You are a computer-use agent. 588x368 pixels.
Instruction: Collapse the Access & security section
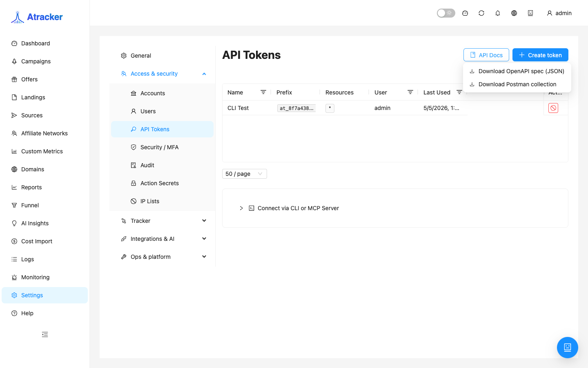coord(162,74)
